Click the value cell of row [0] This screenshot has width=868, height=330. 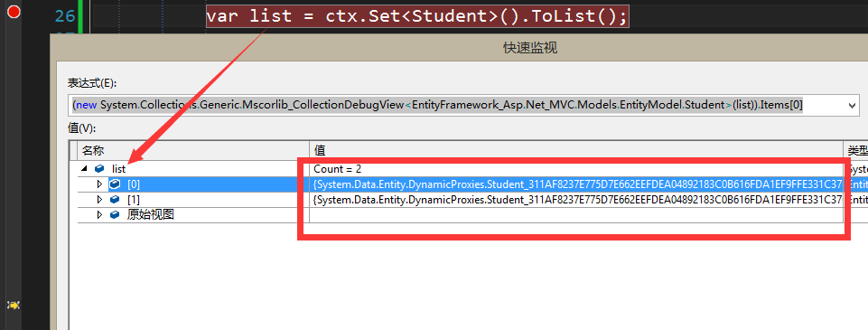click(575, 184)
